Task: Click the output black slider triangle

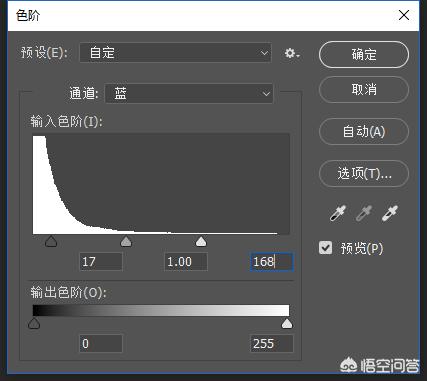Action: 34,323
